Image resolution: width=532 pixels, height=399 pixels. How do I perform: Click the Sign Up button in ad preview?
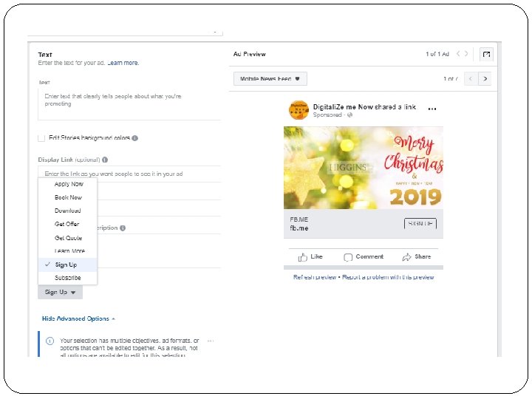pyautogui.click(x=420, y=223)
